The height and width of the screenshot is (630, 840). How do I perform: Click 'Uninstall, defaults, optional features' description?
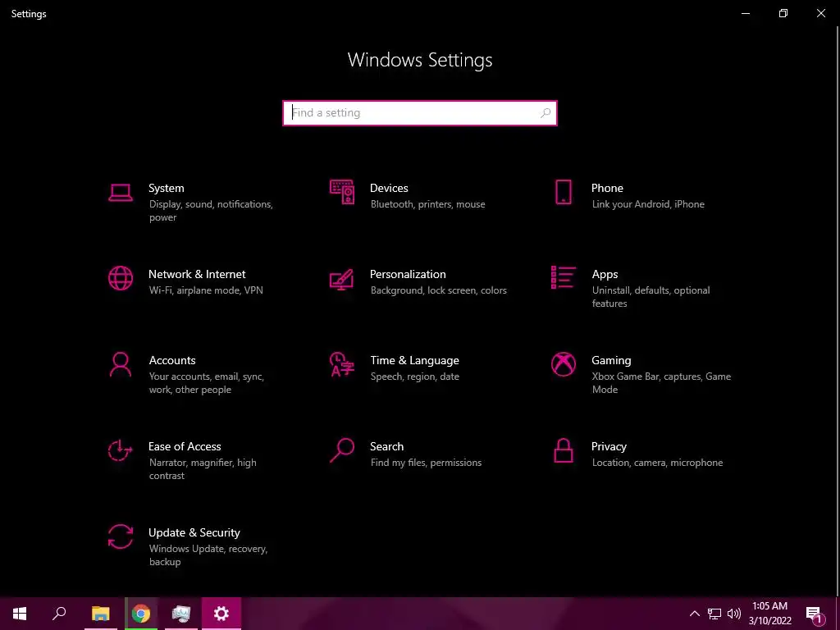point(651,297)
